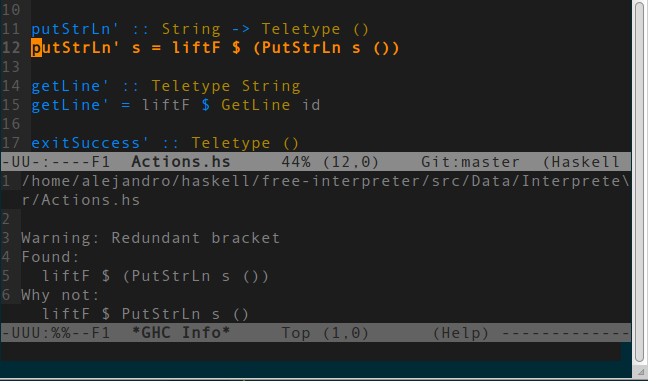Click the Git:master indicator in mode line
The height and width of the screenshot is (381, 648).
click(x=470, y=162)
